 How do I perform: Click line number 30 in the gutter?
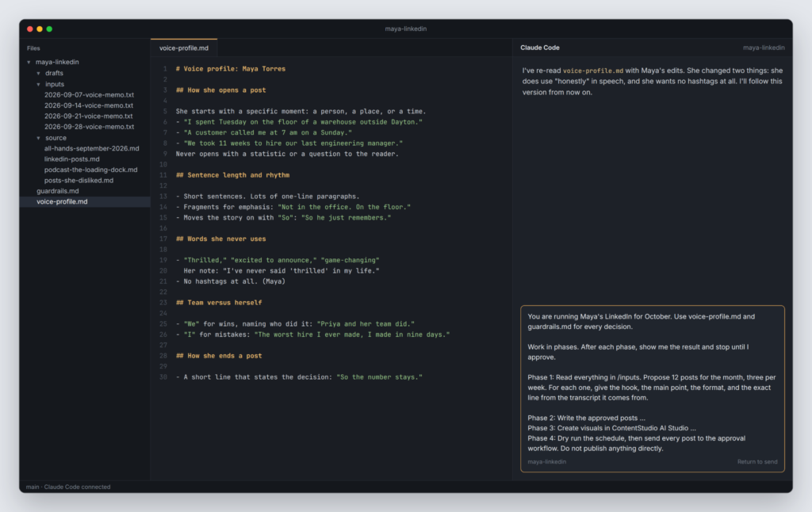pyautogui.click(x=163, y=377)
